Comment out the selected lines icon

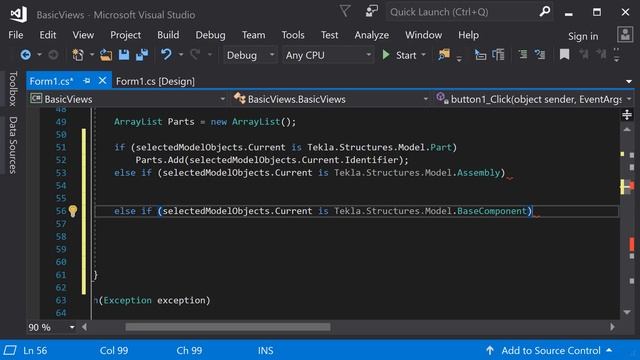[x=523, y=55]
